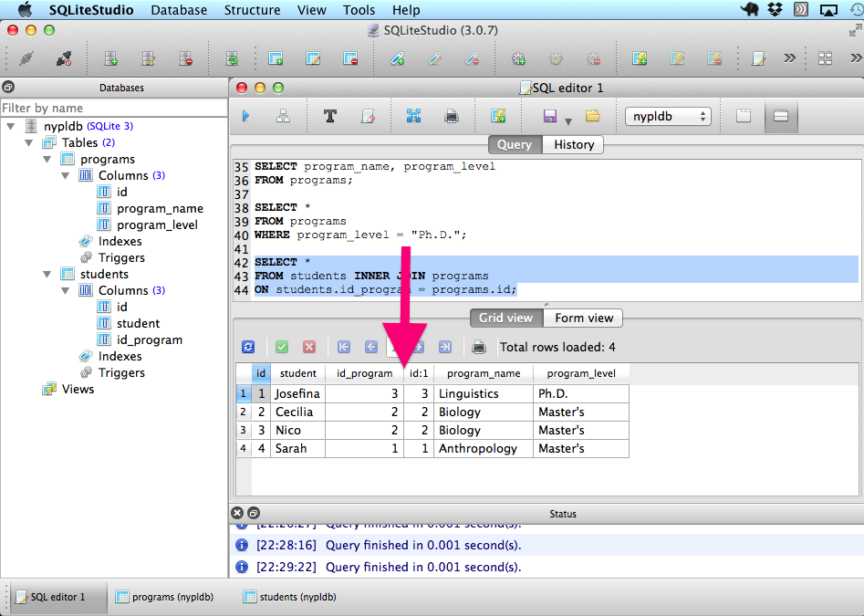This screenshot has width=864, height=616.
Task: Open the Structure menu
Action: click(x=252, y=10)
